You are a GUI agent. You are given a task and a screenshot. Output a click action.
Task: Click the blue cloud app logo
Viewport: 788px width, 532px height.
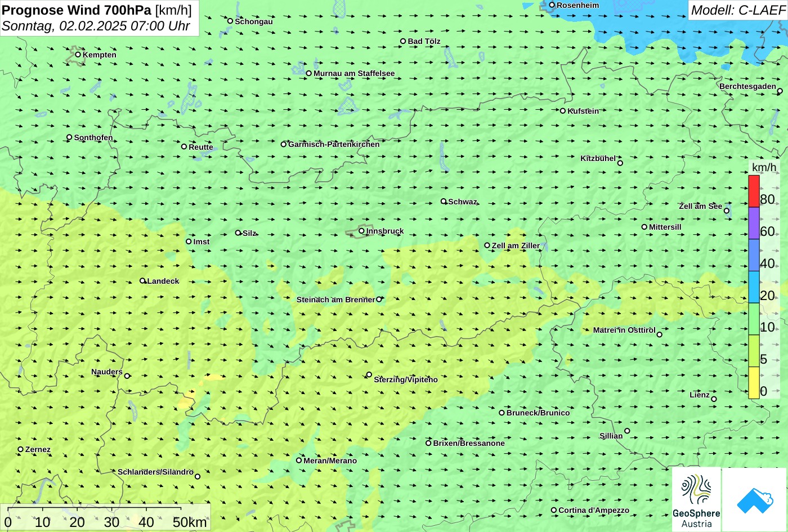coord(754,499)
